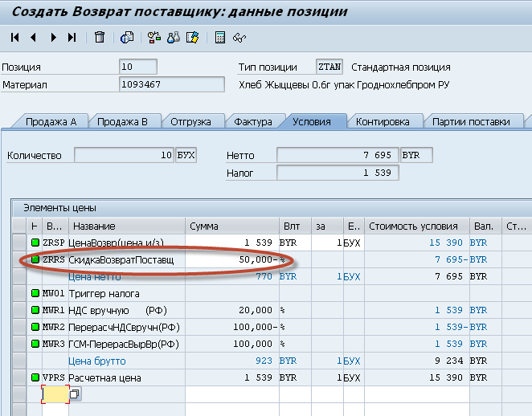Select row selector of ZRSP condition row
The width and height of the screenshot is (532, 416).
click(x=19, y=243)
